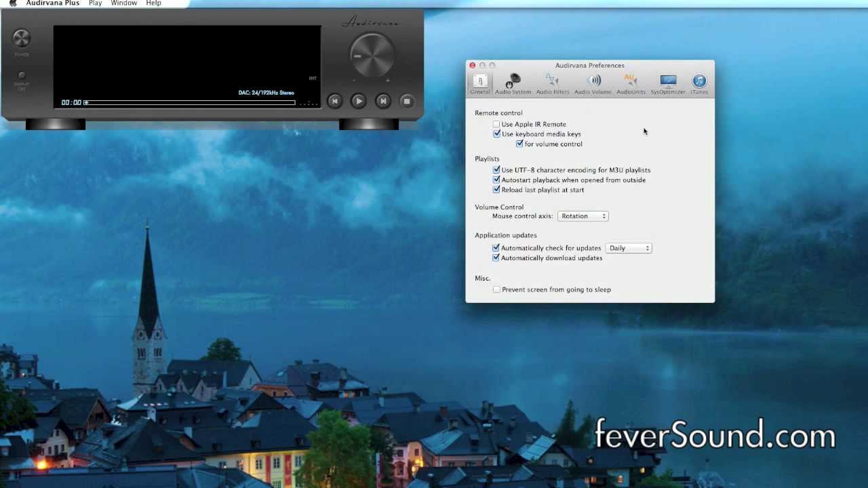Skip to next track on the player
Image resolution: width=868 pixels, height=488 pixels.
[x=383, y=101]
